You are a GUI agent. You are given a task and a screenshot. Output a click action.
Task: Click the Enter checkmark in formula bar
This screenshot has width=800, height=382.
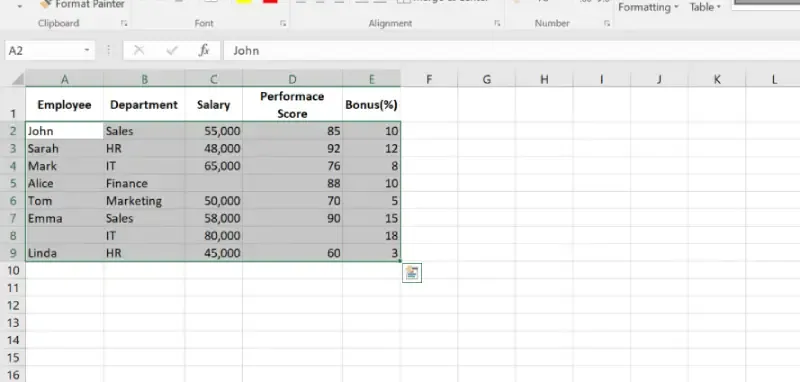click(172, 50)
